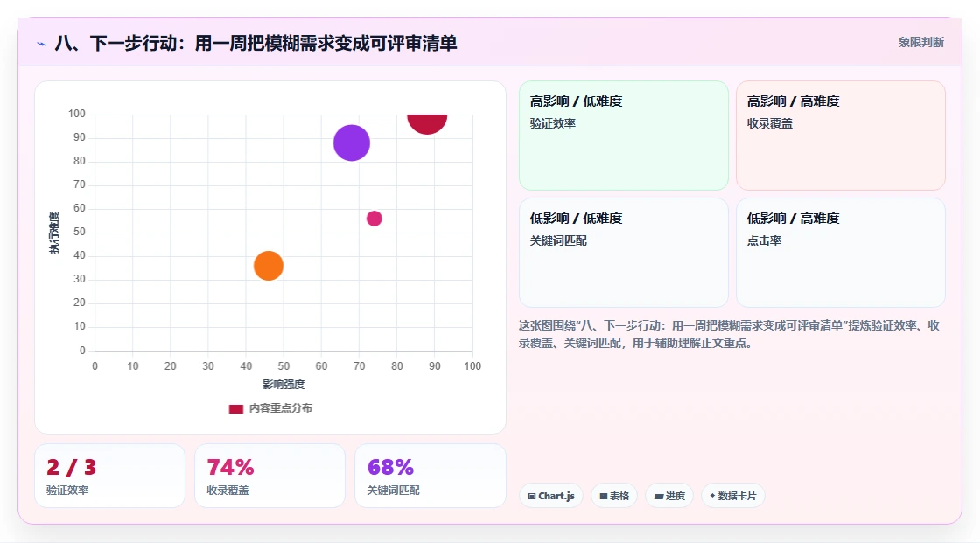Click the 影响强度 x-axis title
Viewport: 980px width, 543px height.
(x=283, y=384)
